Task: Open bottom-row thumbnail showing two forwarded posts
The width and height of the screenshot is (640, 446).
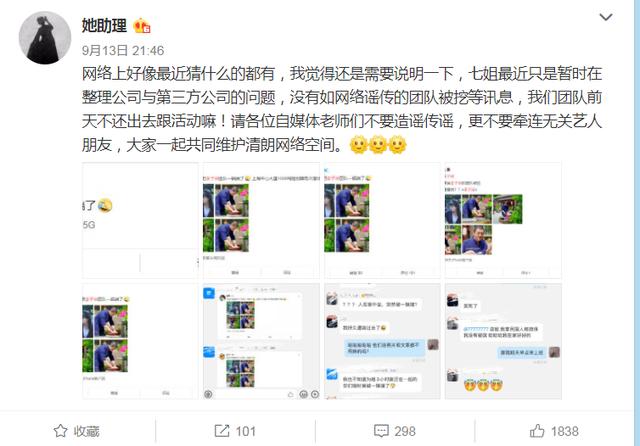Action: [261, 341]
